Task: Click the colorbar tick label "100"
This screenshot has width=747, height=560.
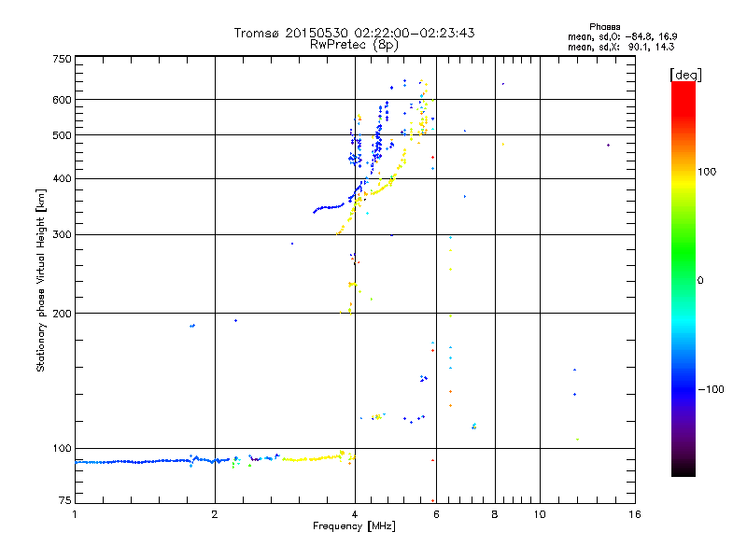Action: click(707, 172)
